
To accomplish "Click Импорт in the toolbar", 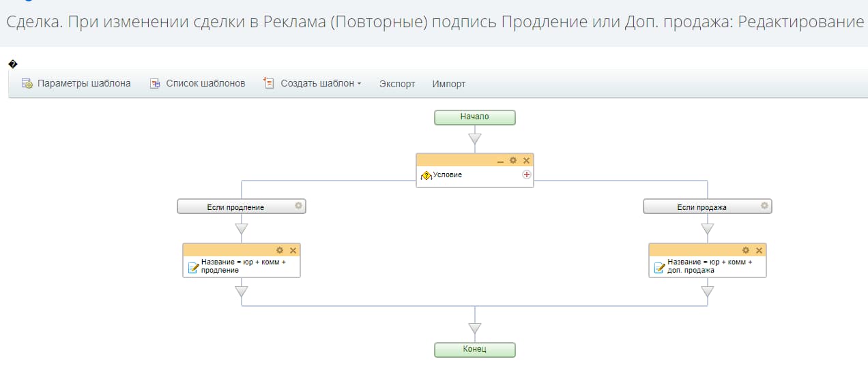I will [x=449, y=84].
